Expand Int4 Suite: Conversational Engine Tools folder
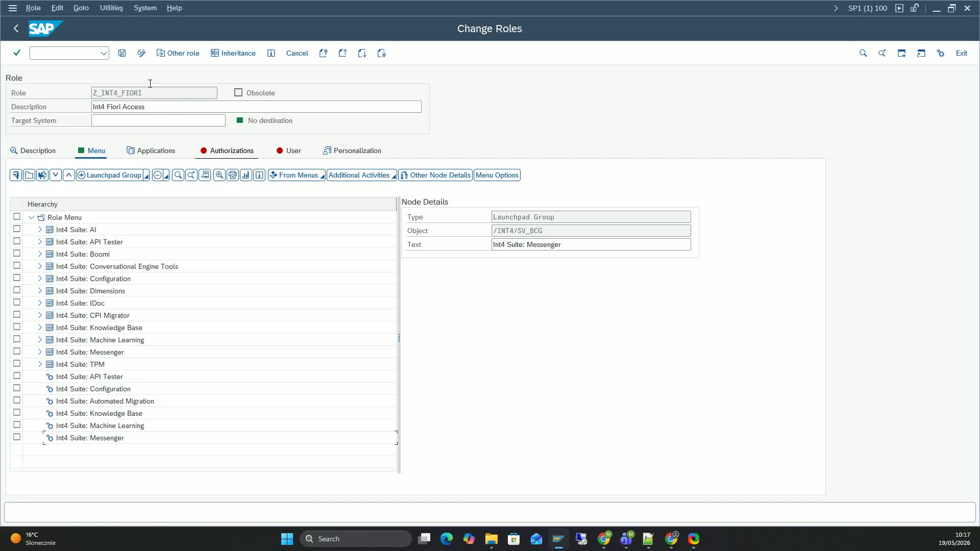980x551 pixels. coord(40,266)
